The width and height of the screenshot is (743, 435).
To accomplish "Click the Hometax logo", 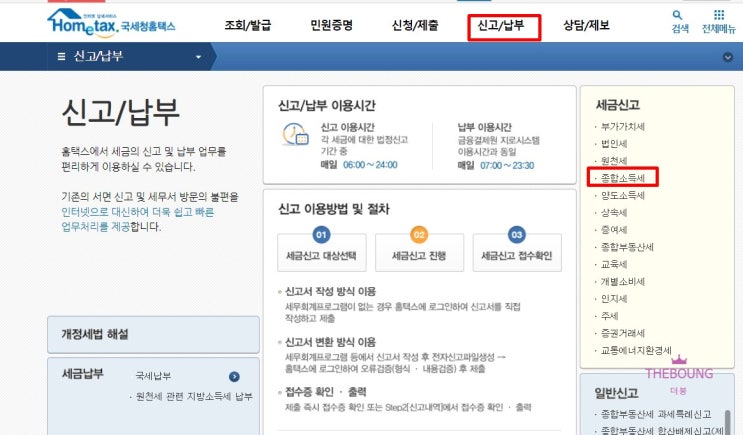I will [111, 23].
